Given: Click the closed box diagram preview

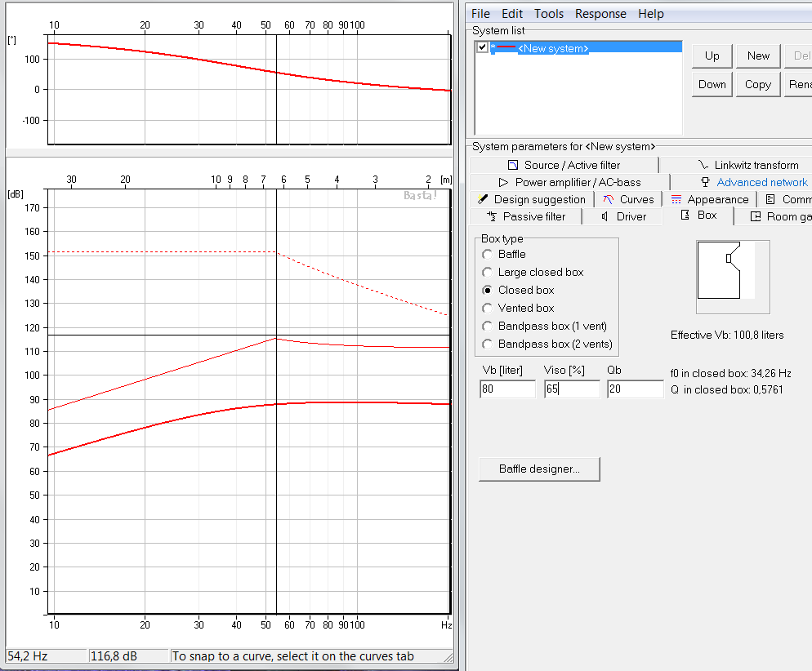Looking at the screenshot, I should 733,277.
